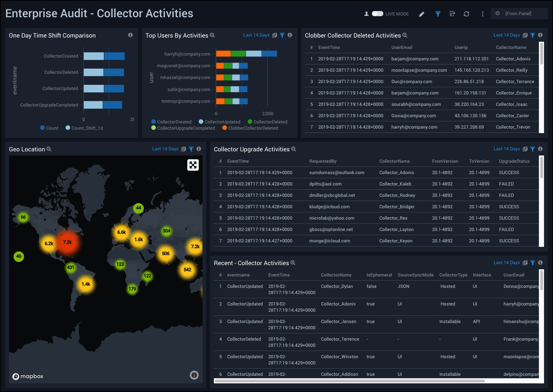Click info icon on One Day Time Shift panel

tap(130, 35)
